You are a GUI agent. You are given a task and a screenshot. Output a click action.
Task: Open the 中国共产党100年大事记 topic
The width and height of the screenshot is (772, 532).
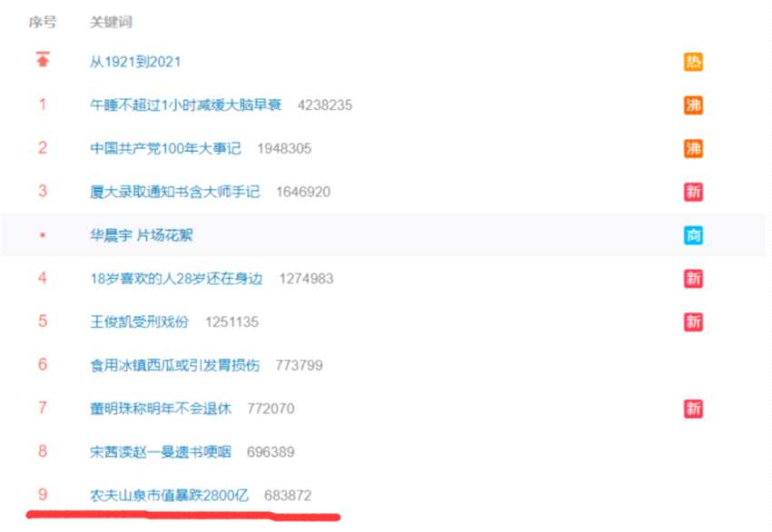[165, 148]
